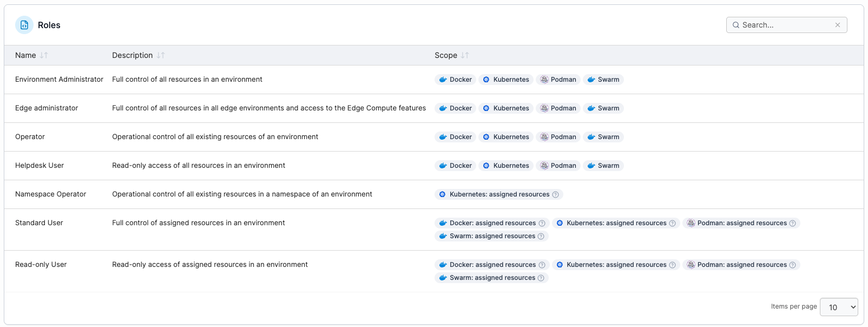Image resolution: width=868 pixels, height=327 pixels.
Task: Click the Swarm badge for Helpdesk User
Action: (603, 166)
